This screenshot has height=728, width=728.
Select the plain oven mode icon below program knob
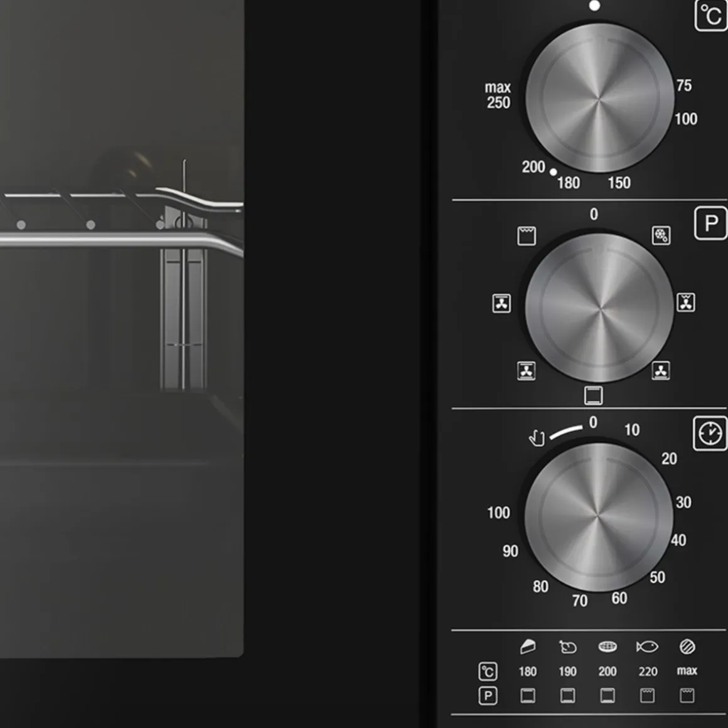[x=593, y=395]
